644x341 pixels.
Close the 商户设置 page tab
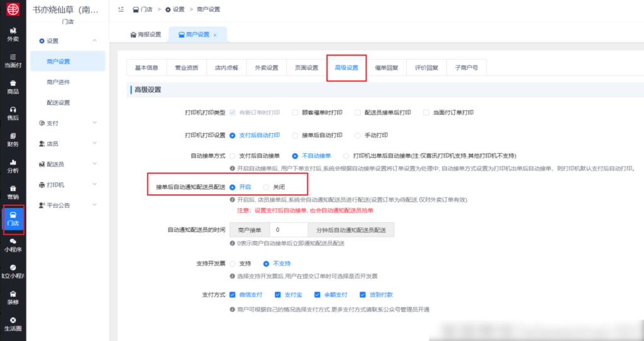click(215, 35)
